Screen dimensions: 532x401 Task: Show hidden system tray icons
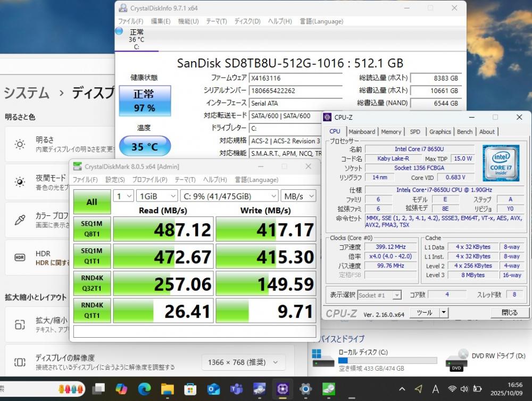coord(402,389)
